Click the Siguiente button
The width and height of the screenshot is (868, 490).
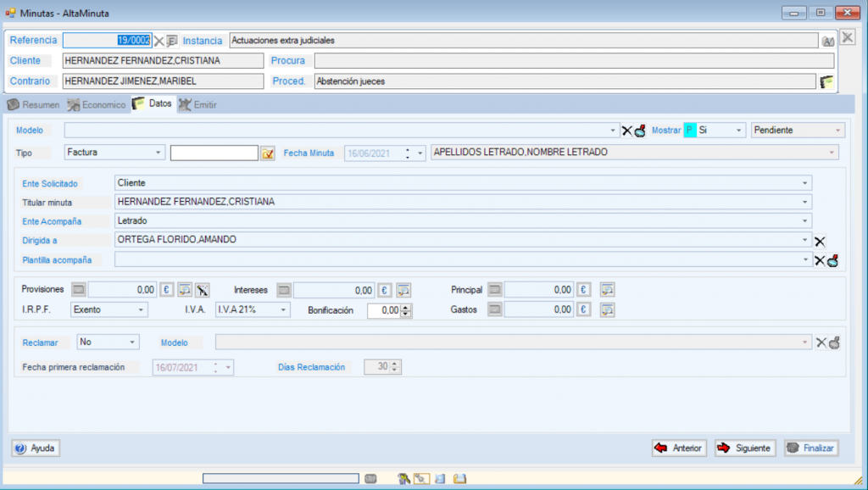(x=744, y=448)
